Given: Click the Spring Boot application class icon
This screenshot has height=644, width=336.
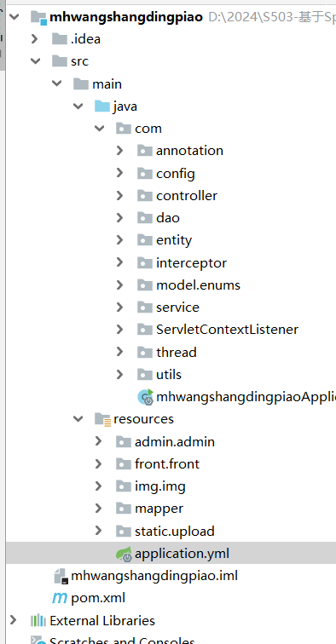Looking at the screenshot, I should [x=145, y=397].
